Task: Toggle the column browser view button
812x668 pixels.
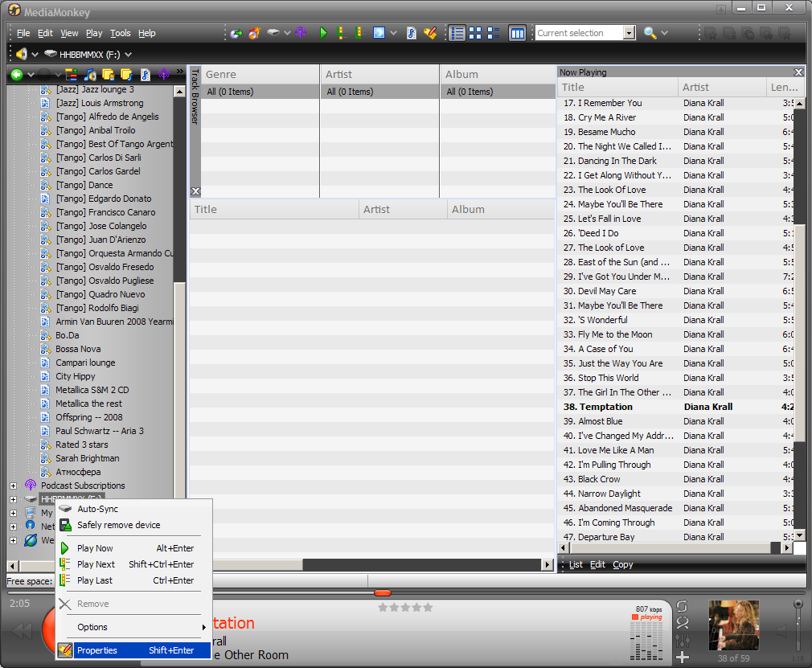Action: point(517,33)
